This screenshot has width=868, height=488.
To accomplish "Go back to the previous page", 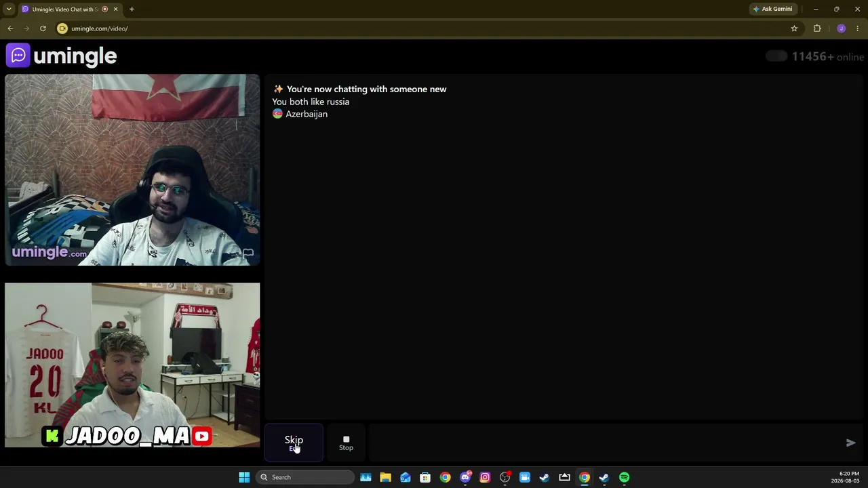I will (10, 28).
